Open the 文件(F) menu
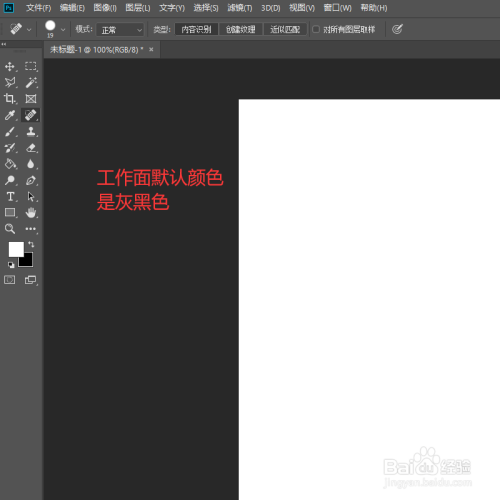The height and width of the screenshot is (500, 500). coord(39,8)
